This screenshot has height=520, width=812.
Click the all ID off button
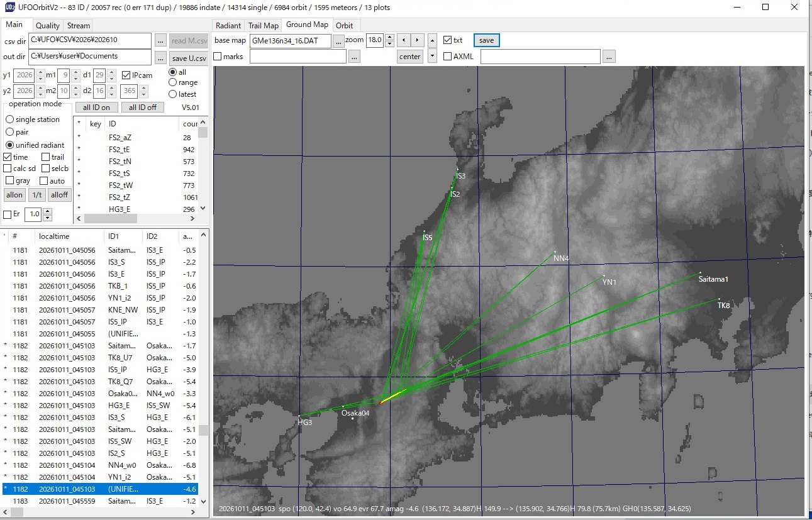point(143,108)
